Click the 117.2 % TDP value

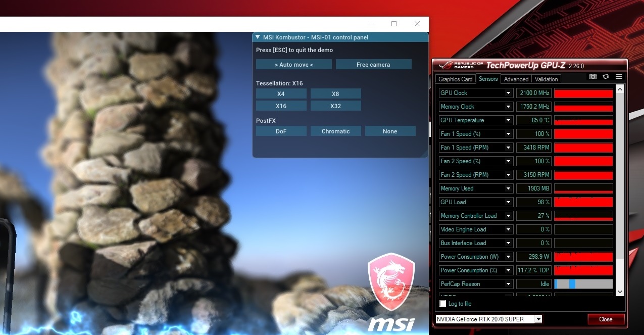[533, 270]
